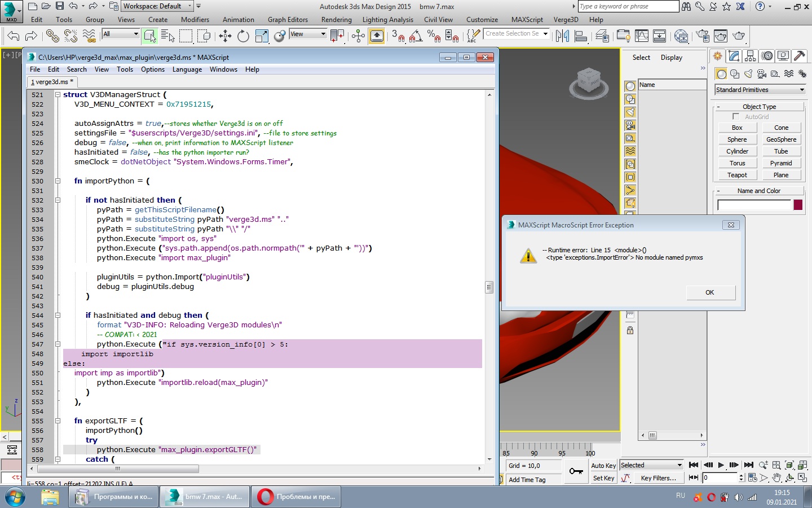
Task: Click the ViewCube in viewport
Action: (x=589, y=82)
